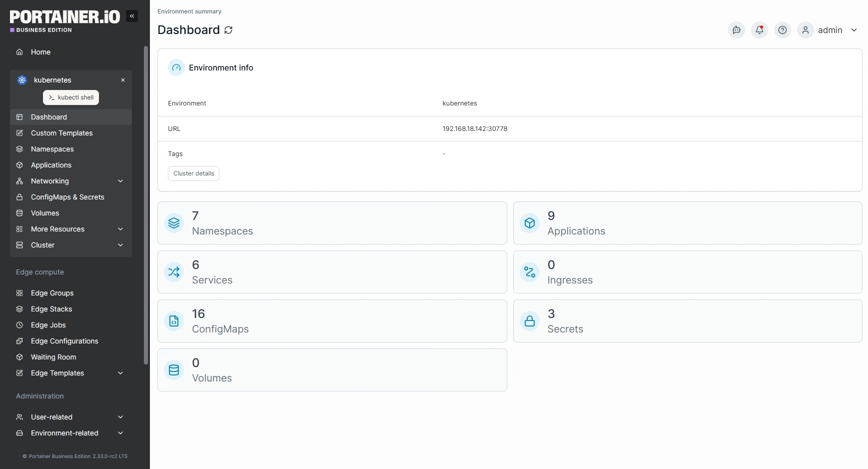Expand the Edge Templates submenu
This screenshot has height=469, width=868.
(120, 373)
